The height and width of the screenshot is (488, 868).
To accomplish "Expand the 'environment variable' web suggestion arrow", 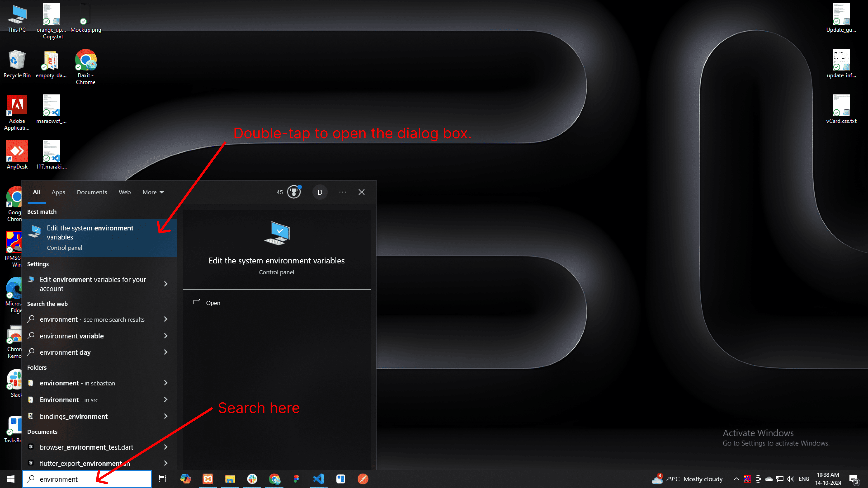I will (x=165, y=336).
